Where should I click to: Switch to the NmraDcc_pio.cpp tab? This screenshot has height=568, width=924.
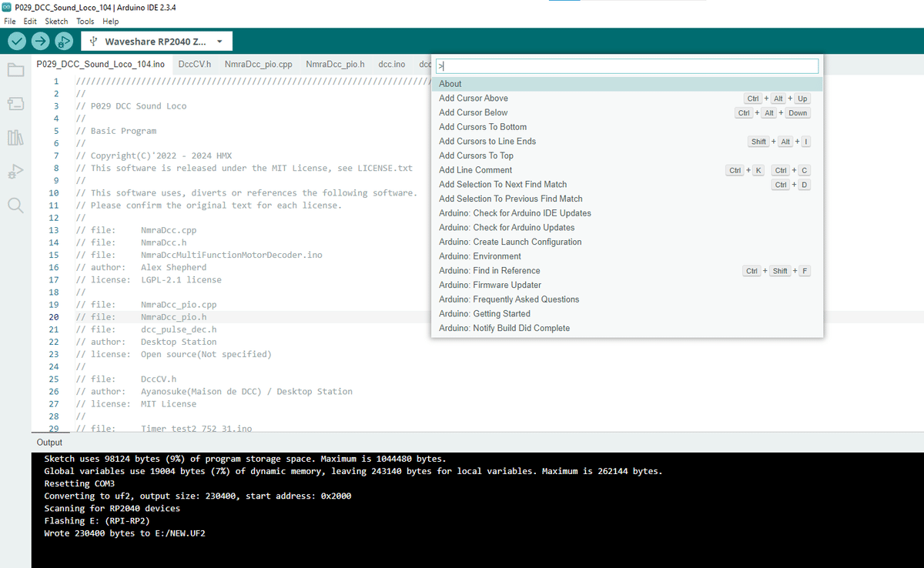258,64
